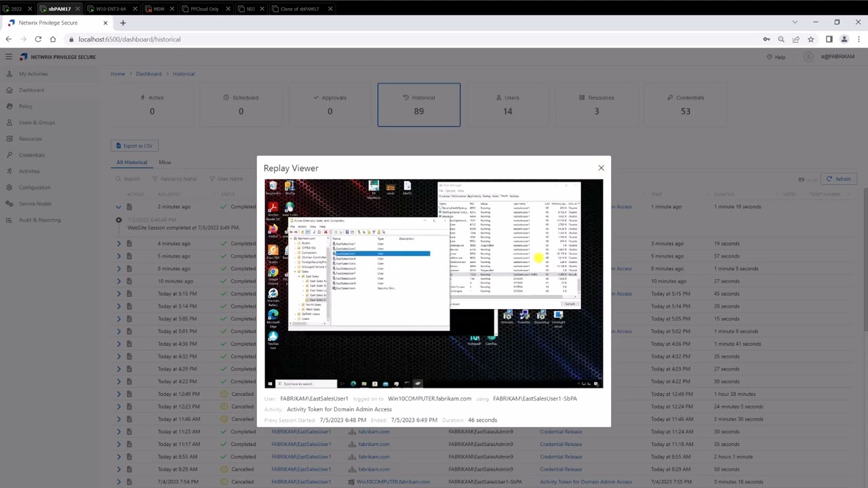
Task: Select the Credentials dashboard card showing 53
Action: click(x=686, y=105)
